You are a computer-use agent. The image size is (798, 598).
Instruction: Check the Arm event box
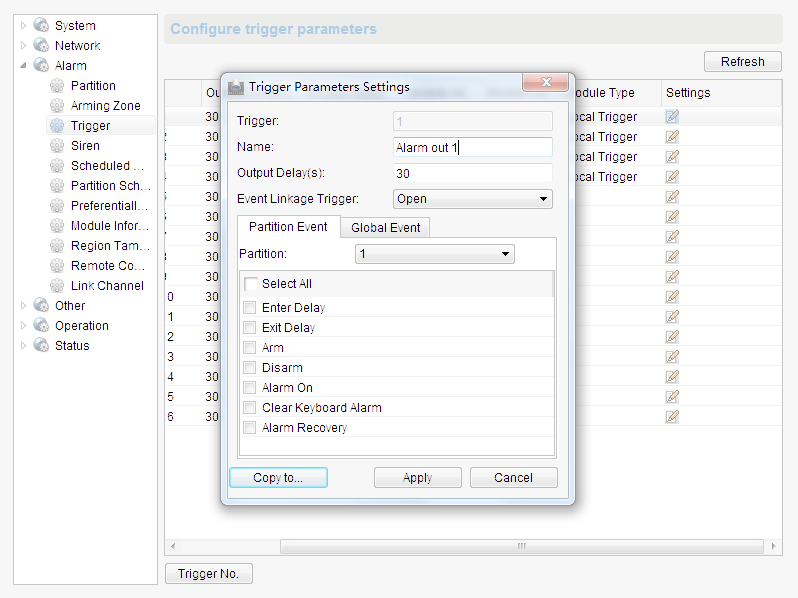pos(249,348)
